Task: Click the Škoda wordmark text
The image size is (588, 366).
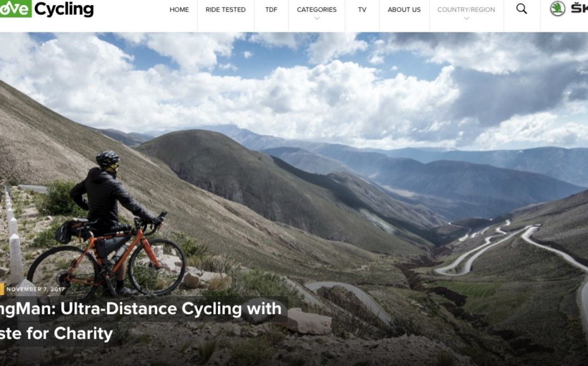Action: [579, 8]
